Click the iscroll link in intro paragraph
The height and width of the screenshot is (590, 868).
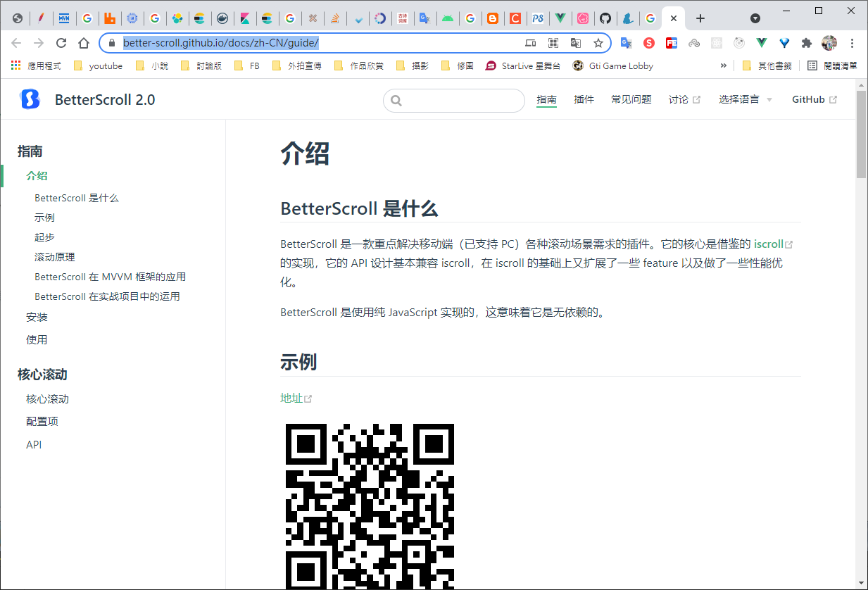coord(769,244)
